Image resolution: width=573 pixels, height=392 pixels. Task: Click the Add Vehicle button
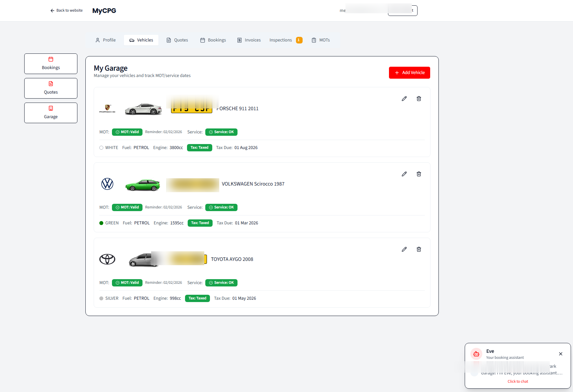pyautogui.click(x=409, y=73)
